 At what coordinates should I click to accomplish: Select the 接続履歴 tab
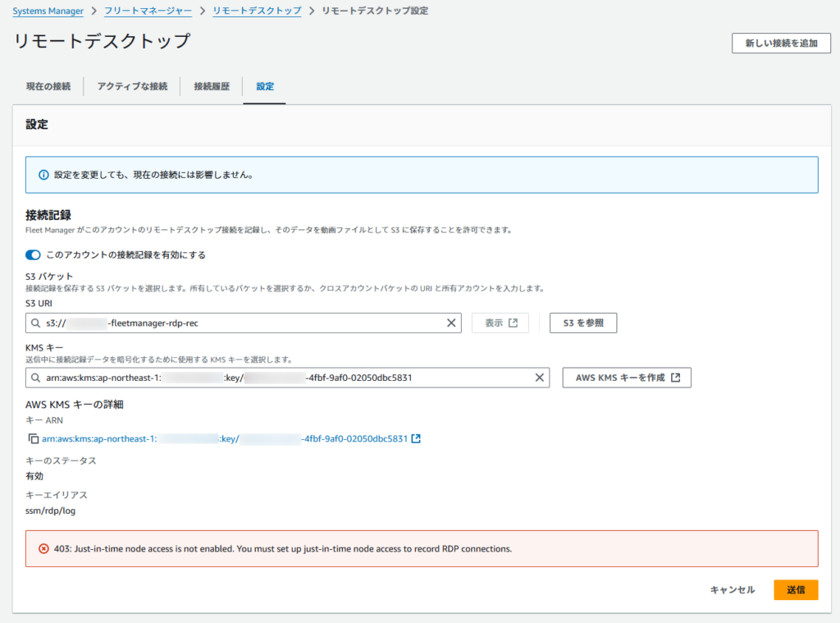[x=212, y=86]
